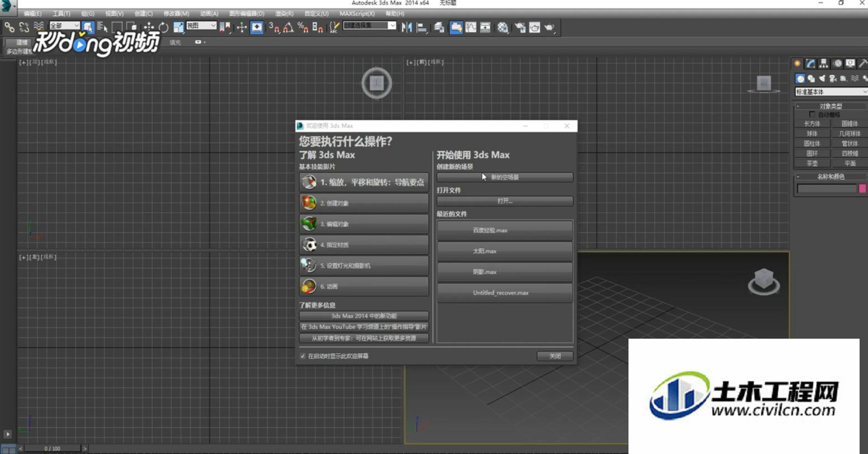Click the Mirror tool icon
Screen dimensions: 868x454
click(407, 27)
